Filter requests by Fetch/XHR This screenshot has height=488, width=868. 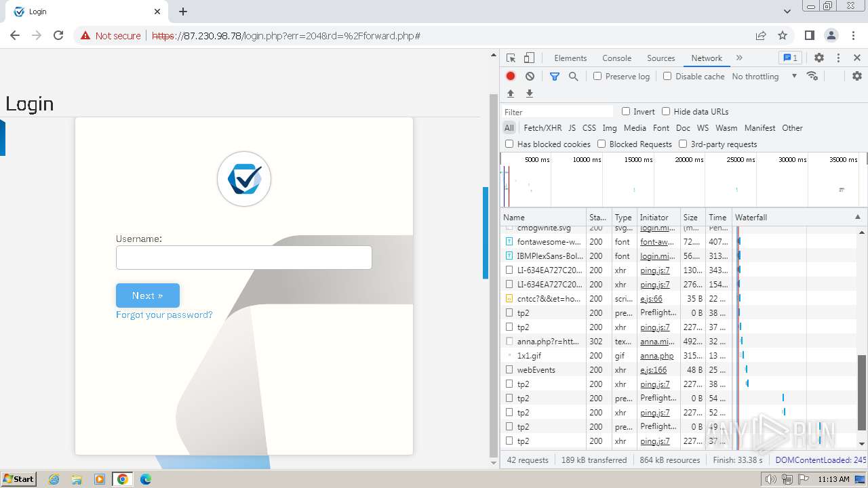542,127
